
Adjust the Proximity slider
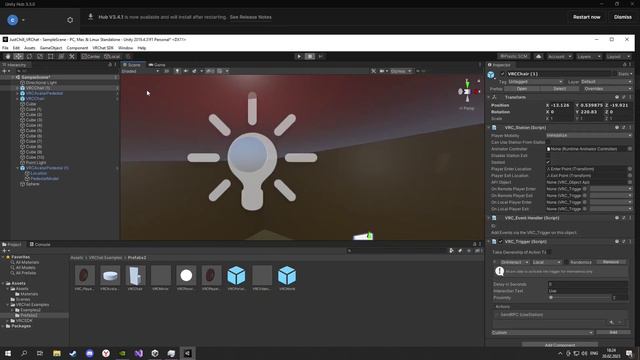pyautogui.click(x=580, y=298)
